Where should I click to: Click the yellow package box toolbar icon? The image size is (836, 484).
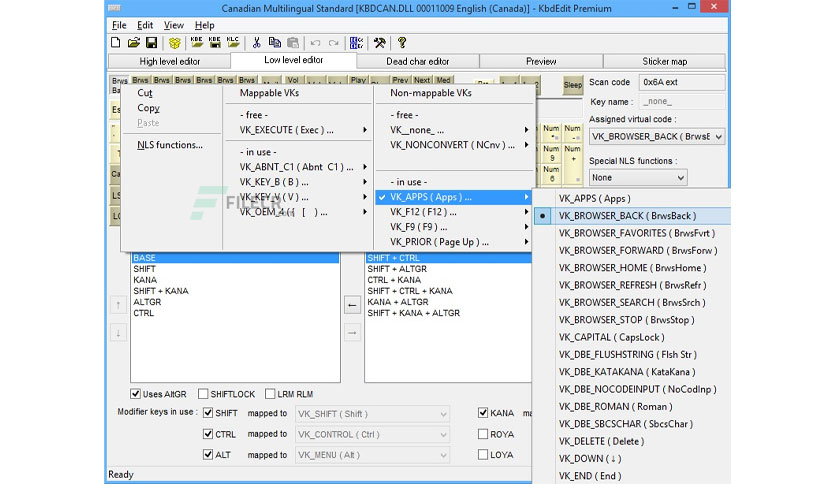coord(174,43)
